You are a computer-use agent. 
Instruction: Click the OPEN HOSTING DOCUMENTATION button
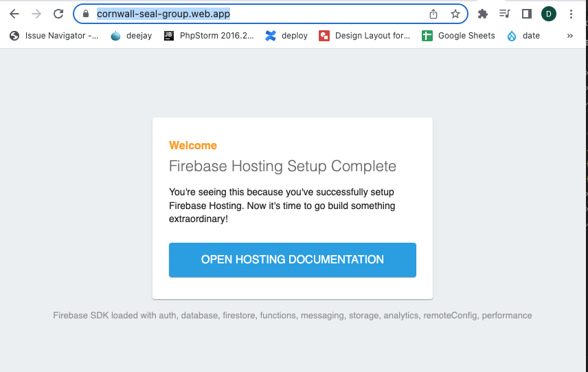pos(293,260)
